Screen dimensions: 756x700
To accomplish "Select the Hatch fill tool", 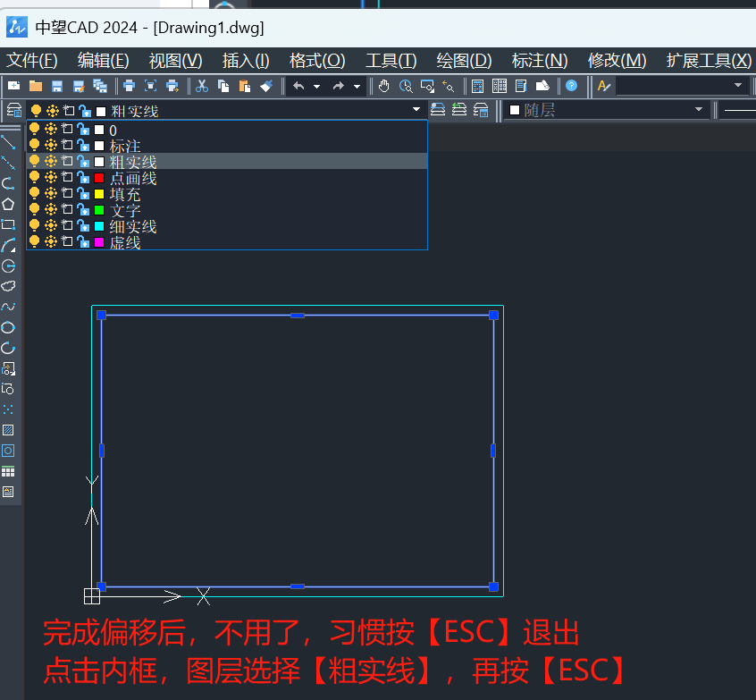I will (8, 430).
